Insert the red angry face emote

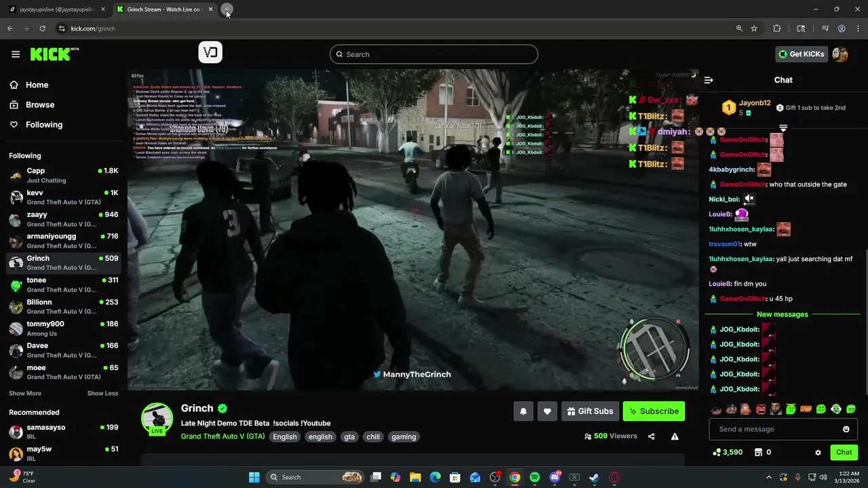coord(761,409)
